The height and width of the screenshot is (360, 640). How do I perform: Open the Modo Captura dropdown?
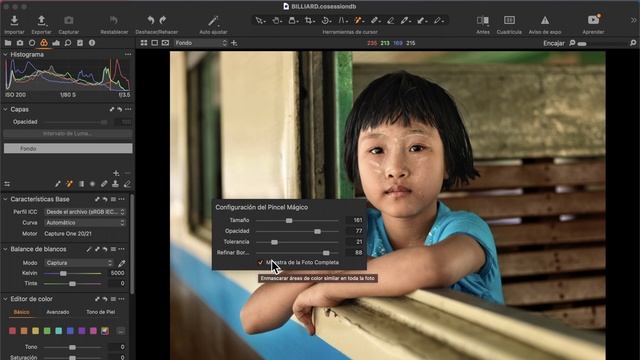click(x=79, y=263)
